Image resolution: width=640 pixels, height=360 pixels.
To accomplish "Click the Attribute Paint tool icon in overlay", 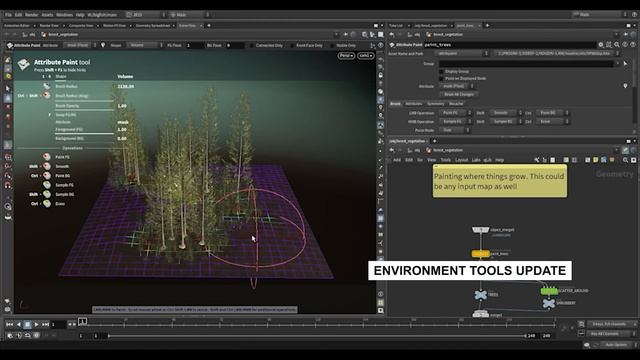I will coord(24,64).
